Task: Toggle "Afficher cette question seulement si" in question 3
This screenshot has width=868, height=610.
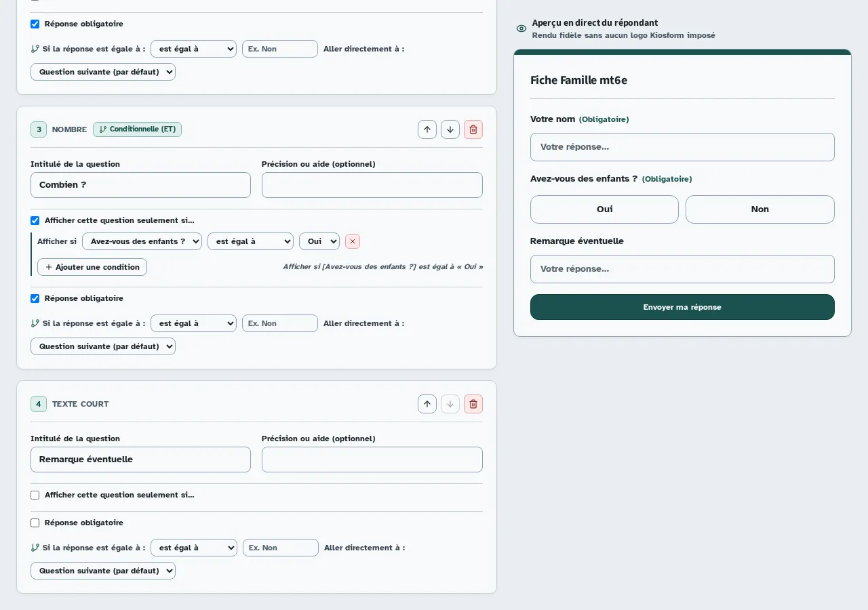Action: click(35, 220)
